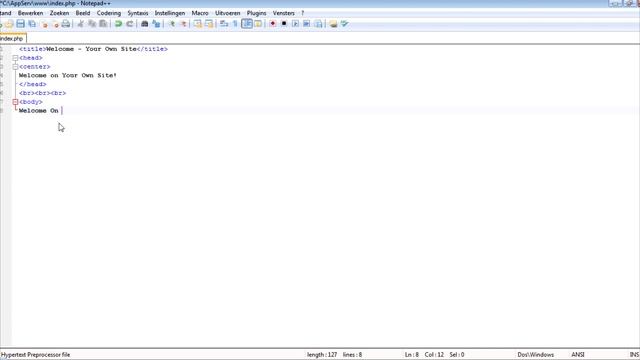Image resolution: width=640 pixels, height=360 pixels.
Task: Collapse the <center> fold marker
Action: tap(15, 67)
